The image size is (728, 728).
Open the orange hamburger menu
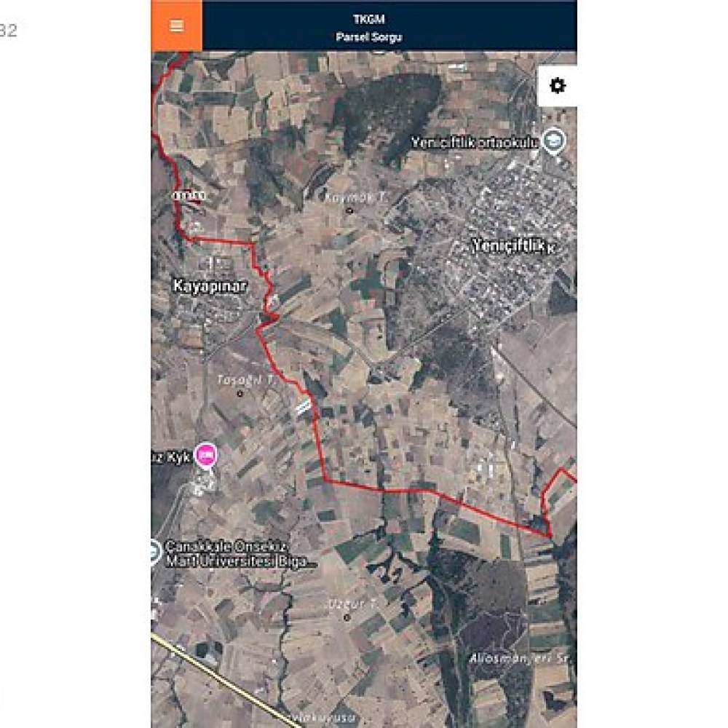pyautogui.click(x=176, y=25)
